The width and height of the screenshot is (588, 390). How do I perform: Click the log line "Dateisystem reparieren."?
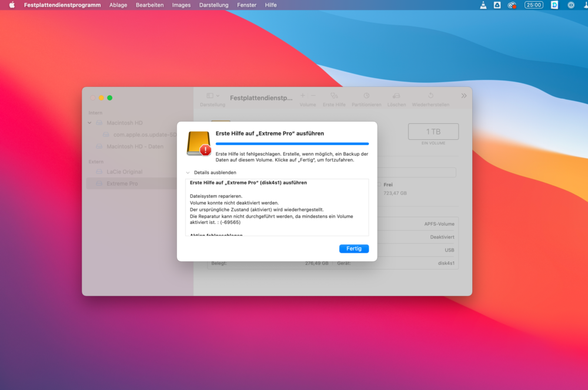tap(216, 196)
